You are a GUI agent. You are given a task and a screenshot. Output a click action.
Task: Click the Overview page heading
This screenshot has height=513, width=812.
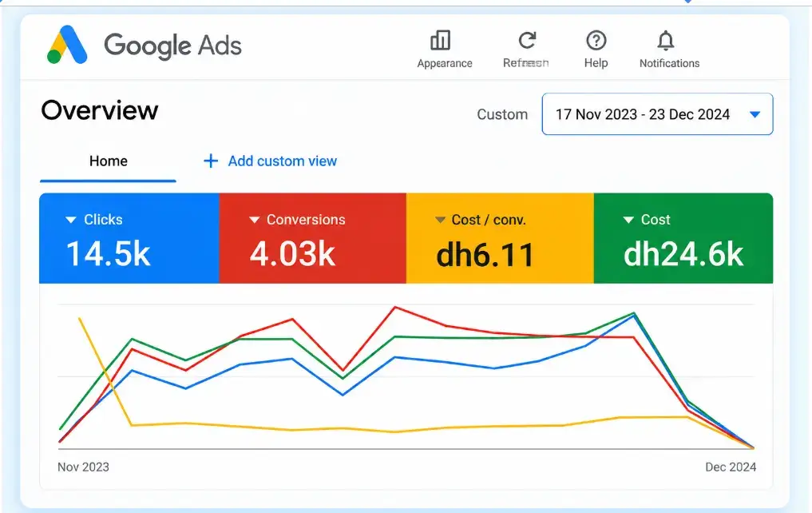pyautogui.click(x=100, y=110)
